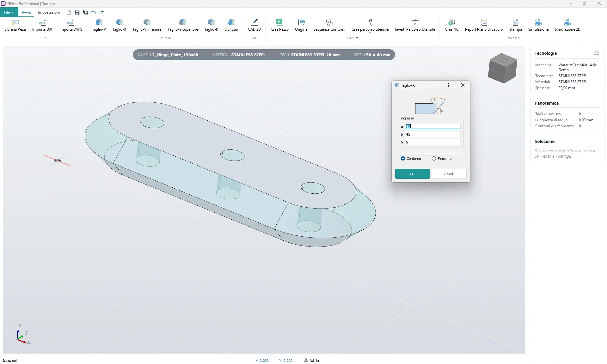Viewport: 607px width, 364px height.
Task: Select the Obliquo bevel tool
Action: [231, 25]
